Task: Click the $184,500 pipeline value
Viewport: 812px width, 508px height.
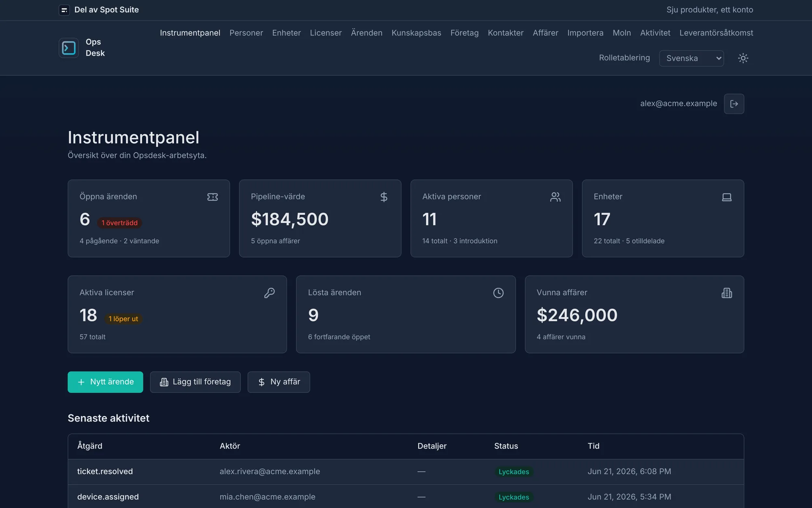Action: [289, 219]
